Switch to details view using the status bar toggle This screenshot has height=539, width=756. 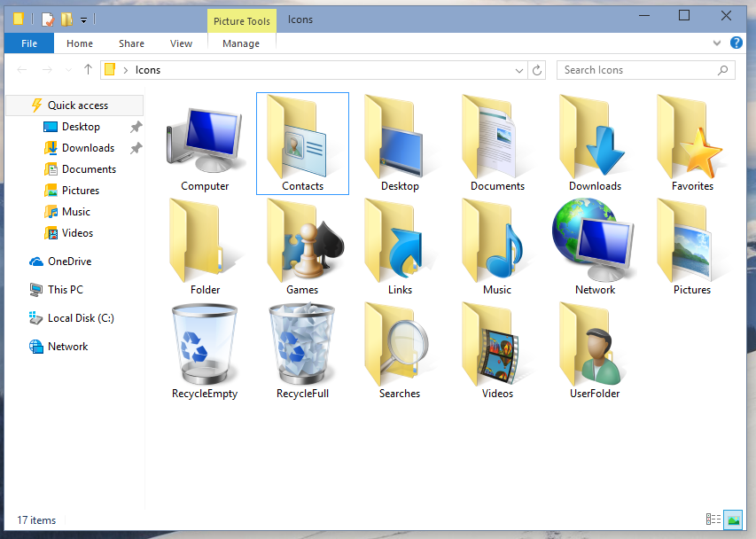pyautogui.click(x=713, y=520)
